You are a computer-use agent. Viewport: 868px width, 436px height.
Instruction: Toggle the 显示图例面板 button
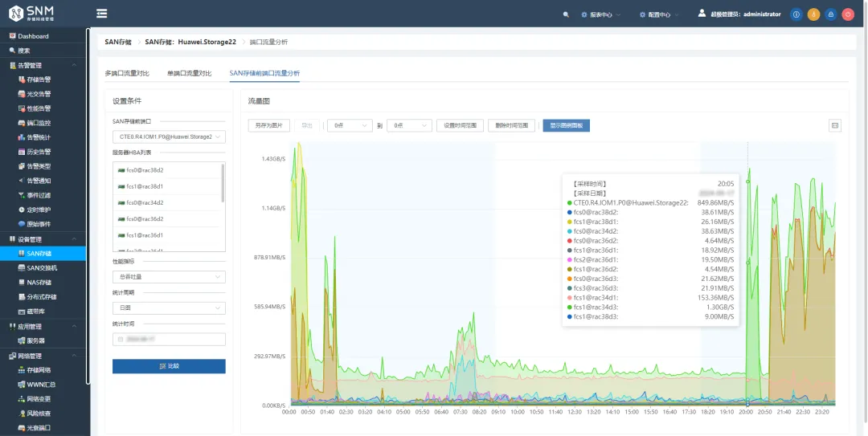pyautogui.click(x=567, y=125)
